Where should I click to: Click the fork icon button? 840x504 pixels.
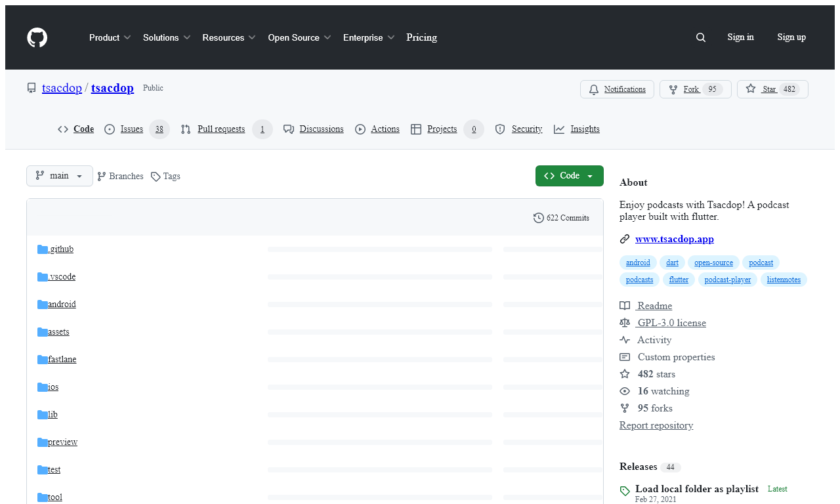[673, 89]
